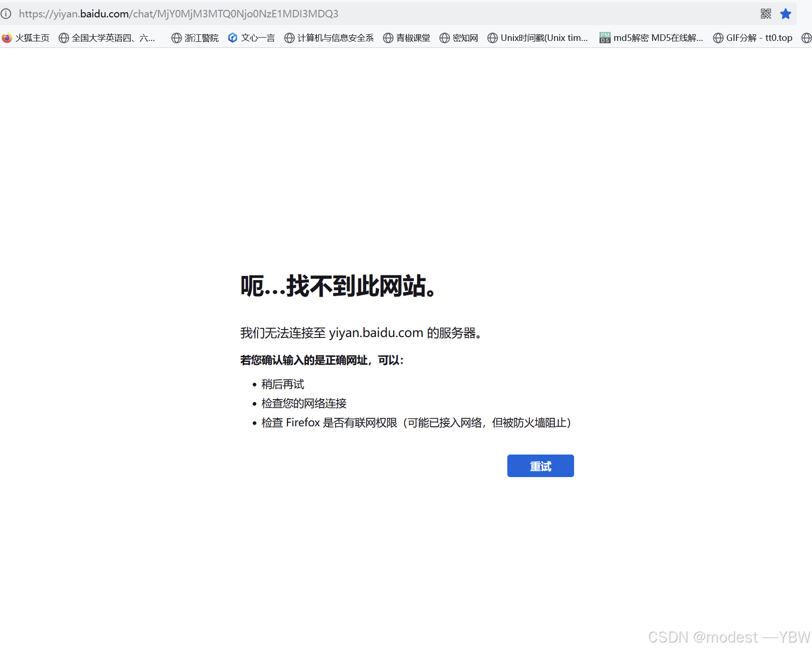Open the Unix时间戳 bookmark
The height and width of the screenshot is (651, 812).
click(538, 38)
